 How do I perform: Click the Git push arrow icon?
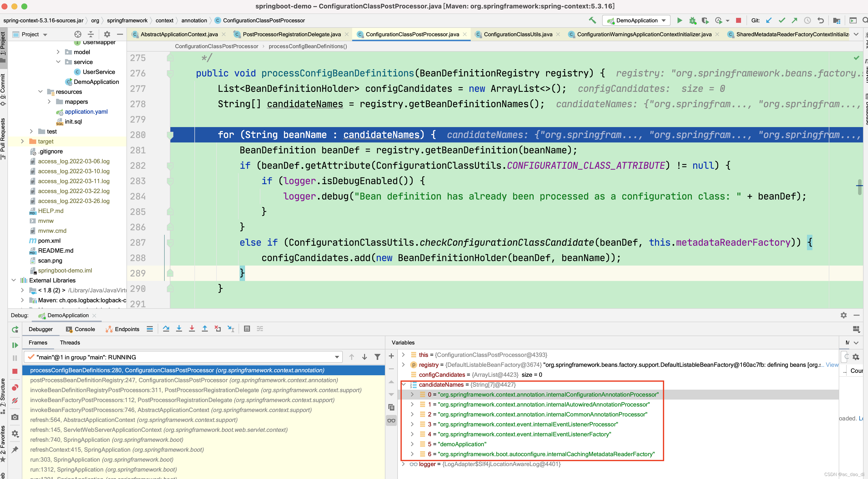(795, 21)
